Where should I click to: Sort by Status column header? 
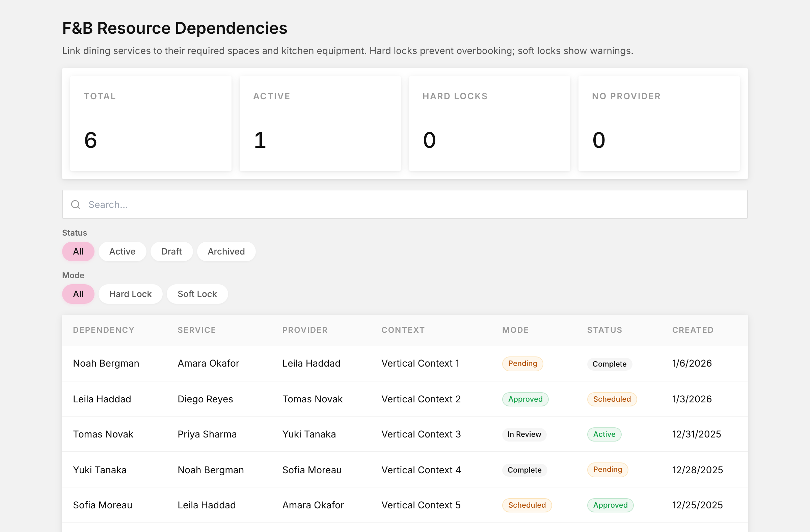604,330
